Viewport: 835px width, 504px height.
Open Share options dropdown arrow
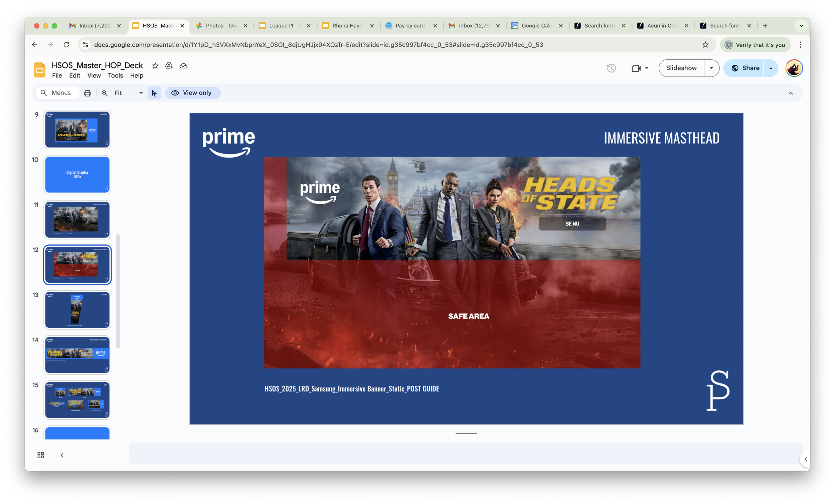pyautogui.click(x=771, y=68)
